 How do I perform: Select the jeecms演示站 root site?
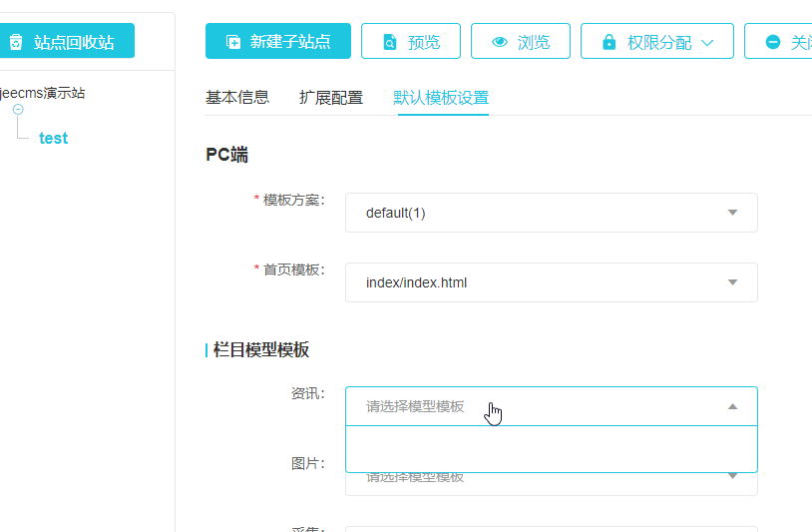[42, 93]
